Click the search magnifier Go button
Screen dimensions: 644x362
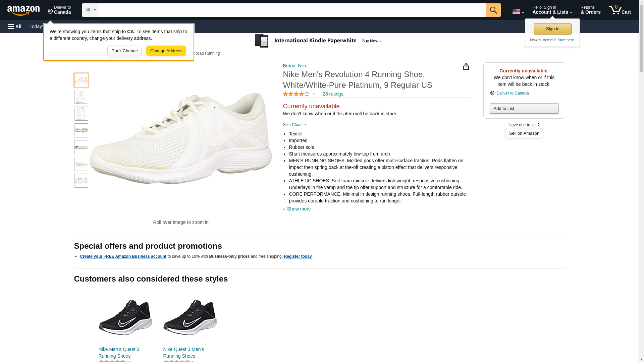point(493,10)
